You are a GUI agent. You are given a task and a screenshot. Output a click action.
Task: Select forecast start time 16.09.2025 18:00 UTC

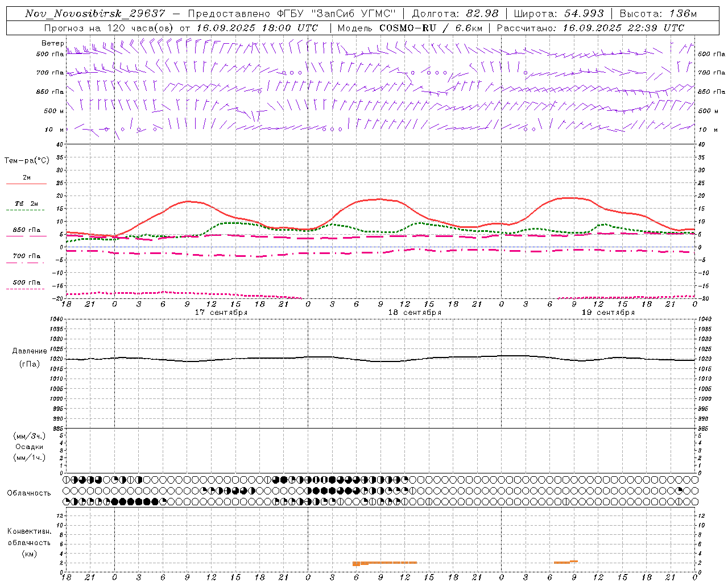coord(257,28)
